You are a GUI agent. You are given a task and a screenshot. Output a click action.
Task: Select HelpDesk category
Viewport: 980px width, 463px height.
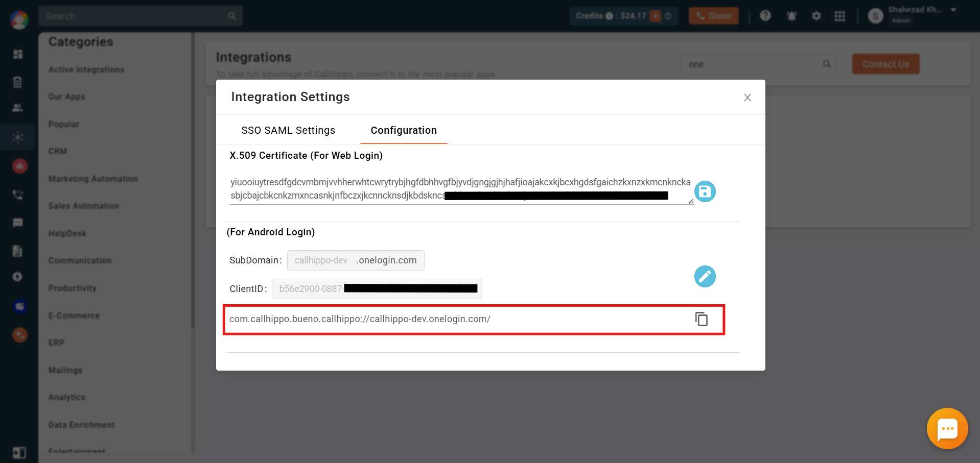click(x=67, y=233)
